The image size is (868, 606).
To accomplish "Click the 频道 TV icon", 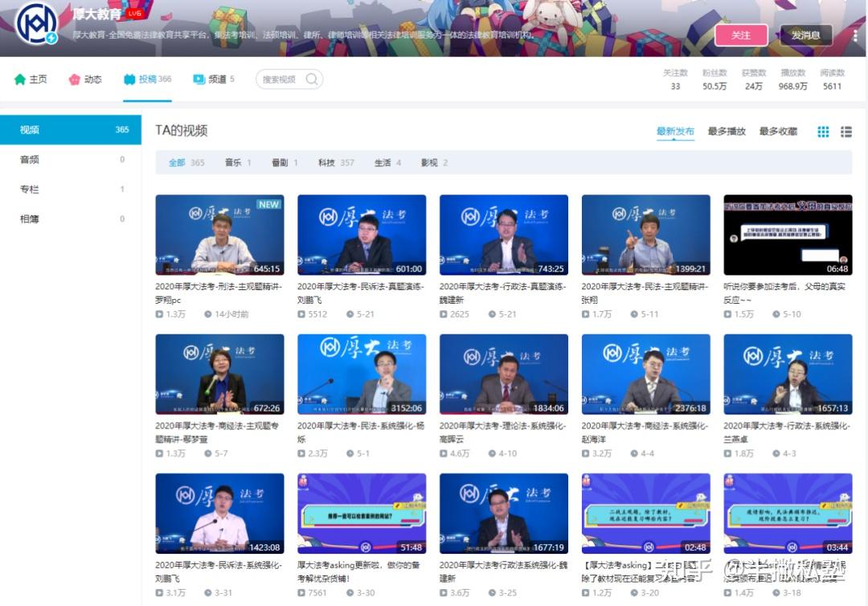I will point(199,79).
